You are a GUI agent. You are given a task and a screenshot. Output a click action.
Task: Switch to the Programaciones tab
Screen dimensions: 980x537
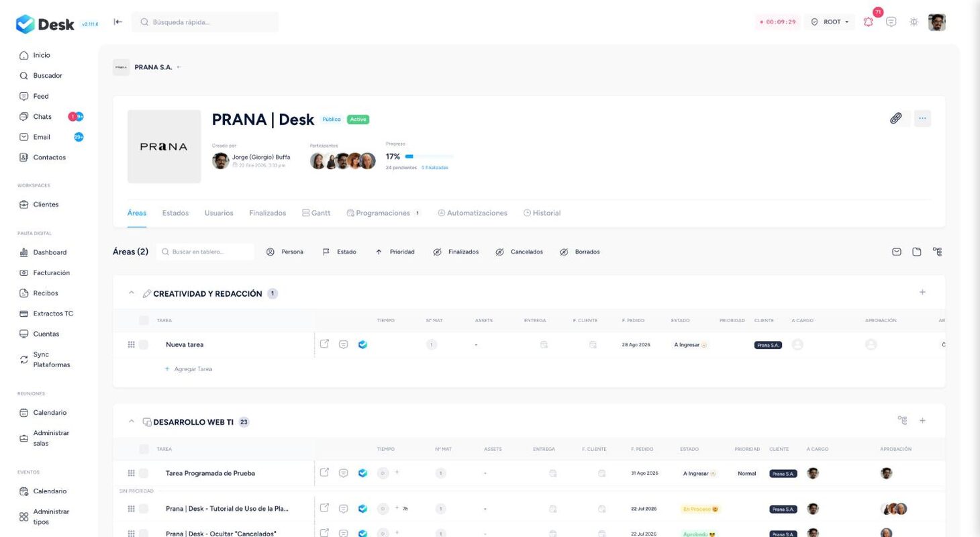(x=383, y=213)
